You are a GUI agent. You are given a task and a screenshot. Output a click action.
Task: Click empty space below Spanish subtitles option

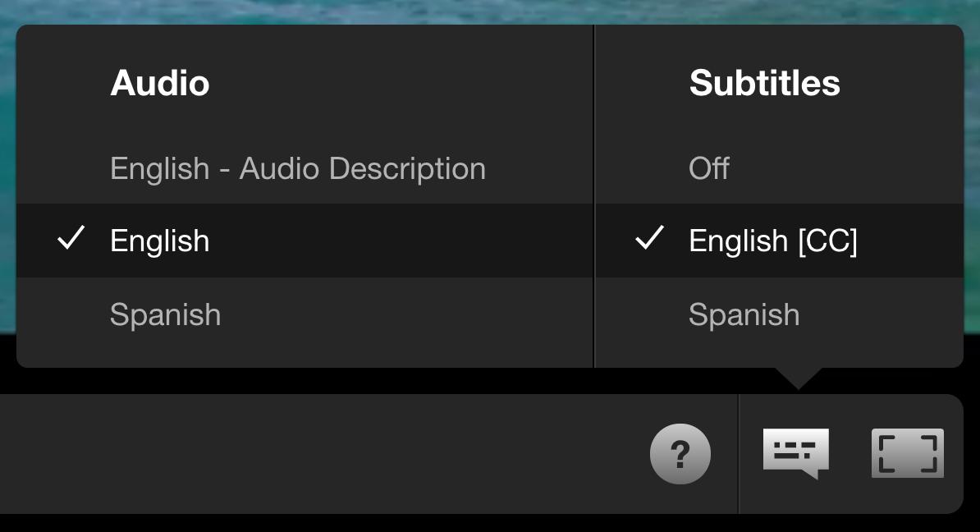[x=780, y=350]
